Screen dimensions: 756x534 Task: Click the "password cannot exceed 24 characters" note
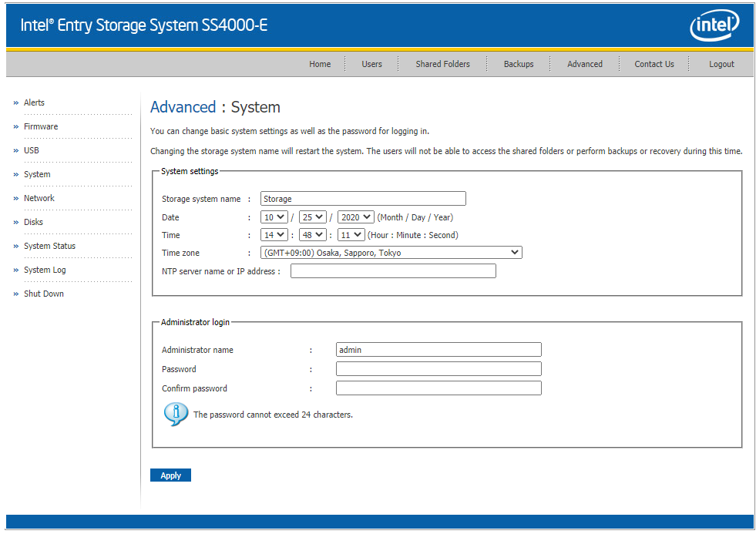pos(273,415)
